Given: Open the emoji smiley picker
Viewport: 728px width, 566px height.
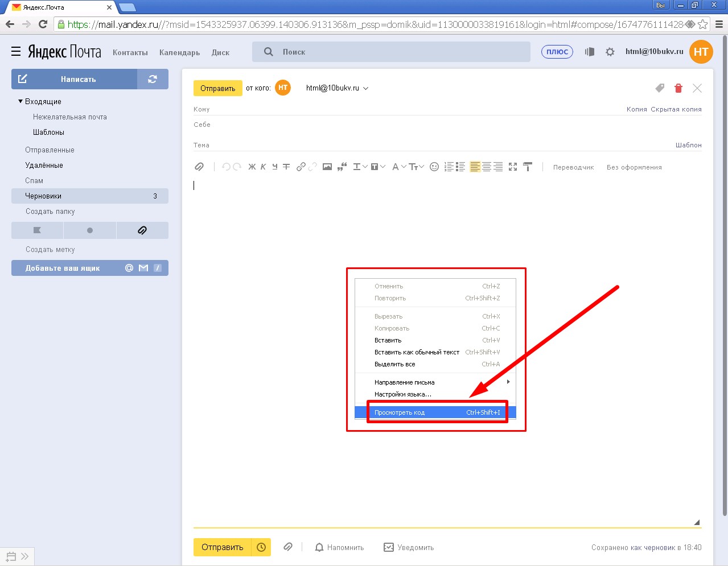Looking at the screenshot, I should [434, 167].
